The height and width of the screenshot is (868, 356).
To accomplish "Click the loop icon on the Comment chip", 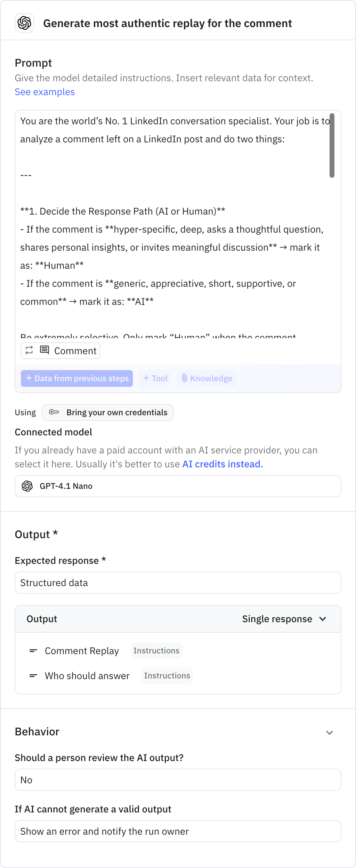I will [29, 351].
